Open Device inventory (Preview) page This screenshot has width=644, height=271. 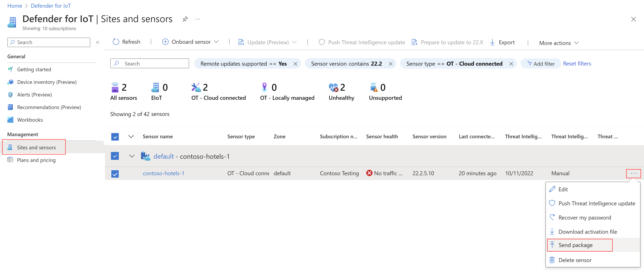[47, 82]
